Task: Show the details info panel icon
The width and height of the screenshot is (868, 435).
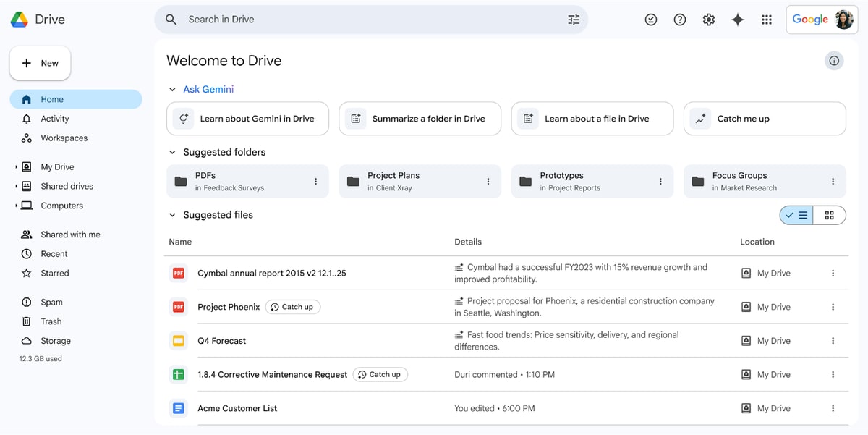Action: pos(834,61)
